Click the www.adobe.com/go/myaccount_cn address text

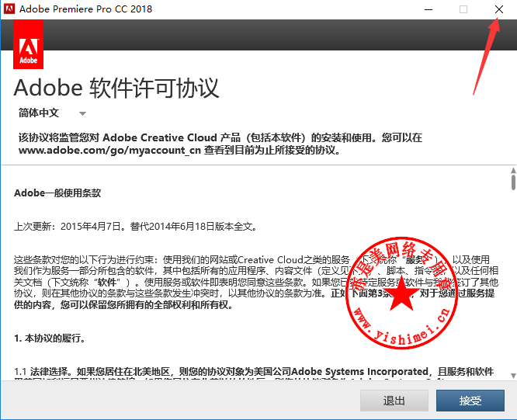(x=109, y=151)
